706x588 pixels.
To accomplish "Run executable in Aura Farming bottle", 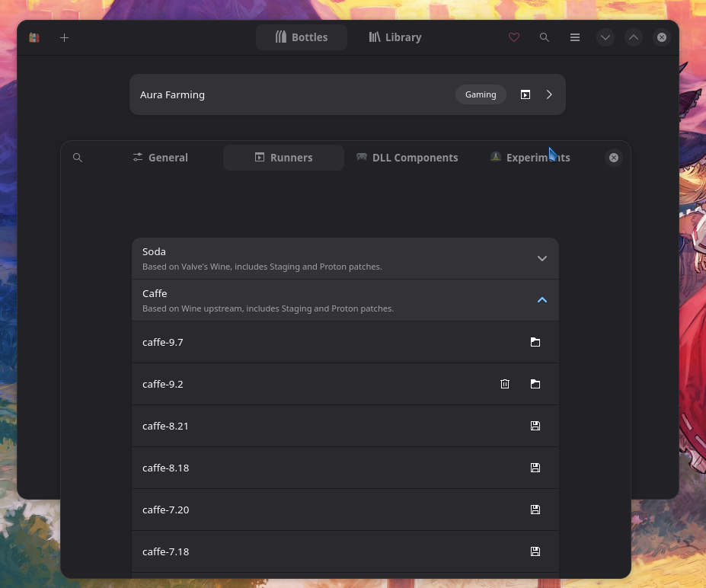I will coord(526,94).
